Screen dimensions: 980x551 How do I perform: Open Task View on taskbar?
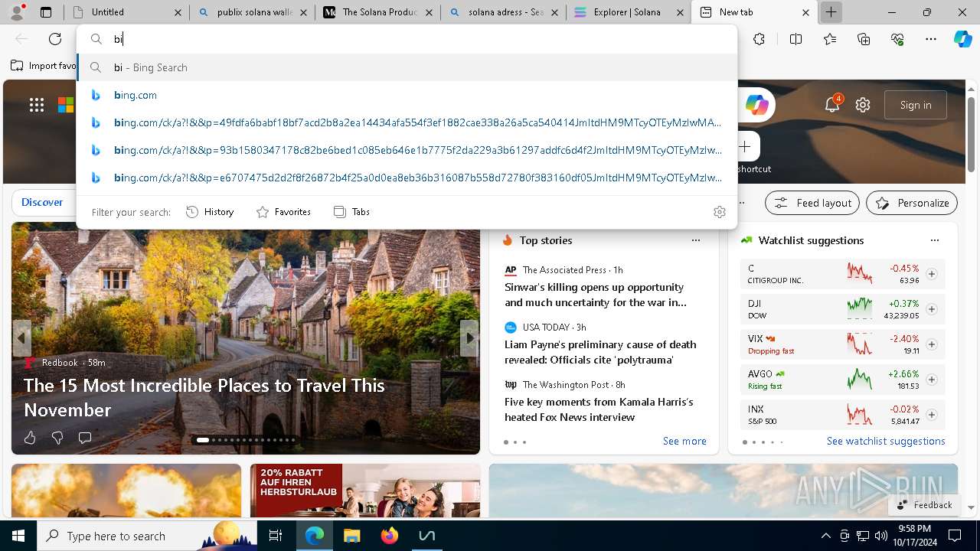[x=276, y=536]
